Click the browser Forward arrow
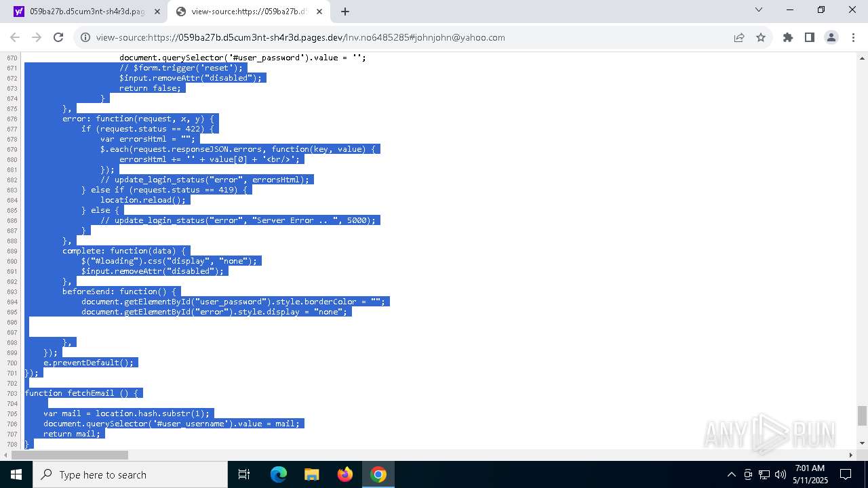Viewport: 868px width, 488px height. point(37,37)
